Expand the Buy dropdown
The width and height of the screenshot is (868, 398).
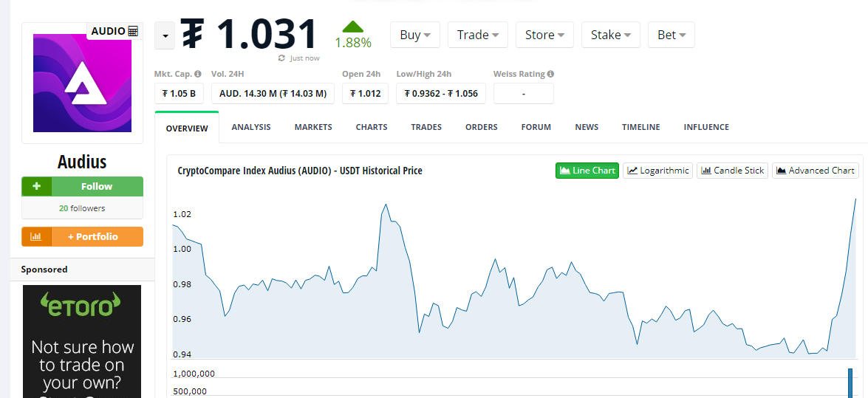[x=415, y=35]
